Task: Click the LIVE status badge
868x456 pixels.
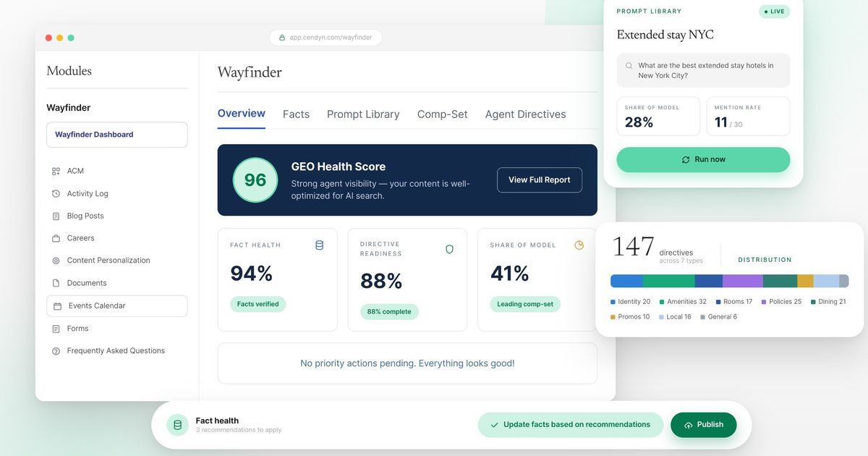Action: click(x=775, y=12)
